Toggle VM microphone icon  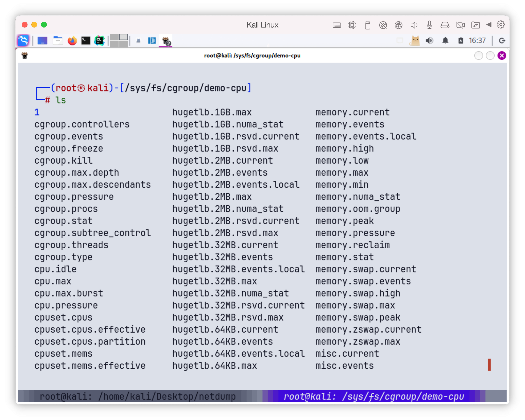click(429, 25)
